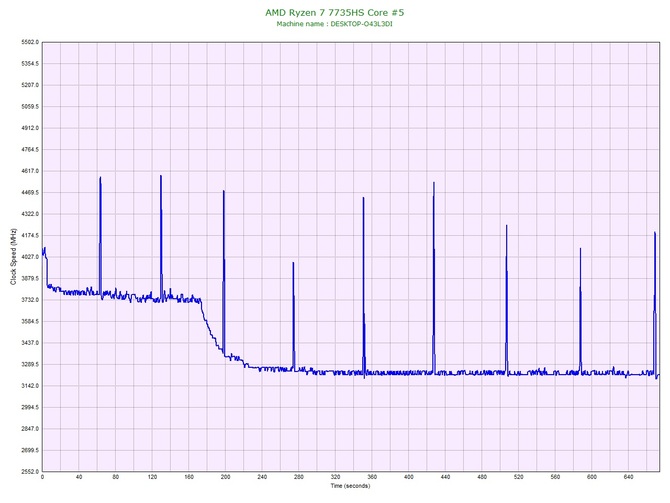Click the chart title 'AMD Ryzen 7 7735HS Core #5'
The height and width of the screenshot is (503, 670).
click(335, 12)
